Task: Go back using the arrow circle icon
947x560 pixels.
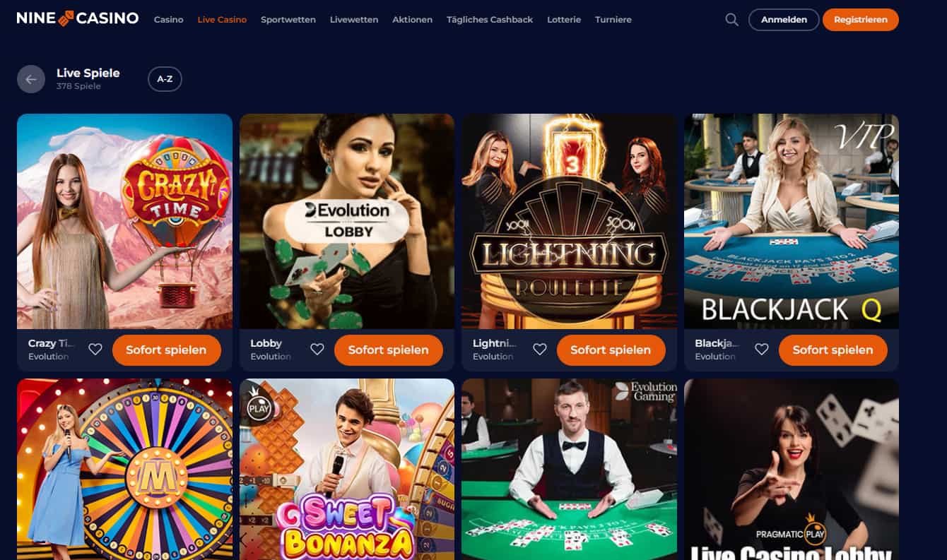Action: tap(31, 79)
